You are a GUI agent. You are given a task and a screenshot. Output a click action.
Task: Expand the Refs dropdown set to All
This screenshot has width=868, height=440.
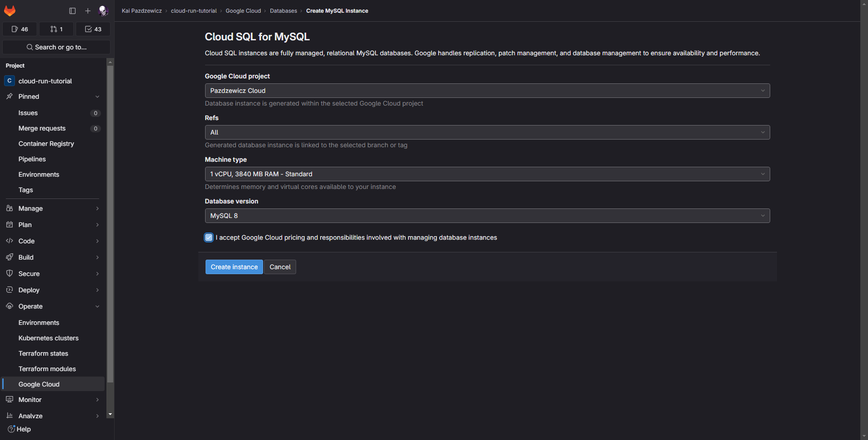point(487,132)
